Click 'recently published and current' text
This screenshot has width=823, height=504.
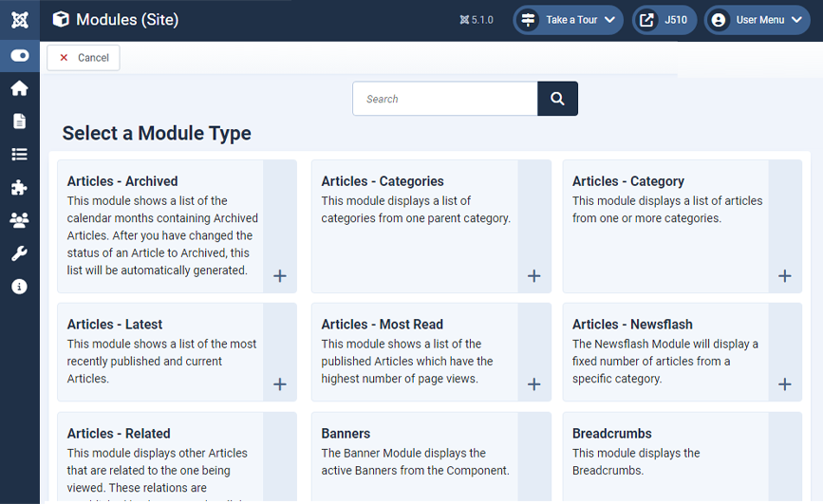[144, 362]
